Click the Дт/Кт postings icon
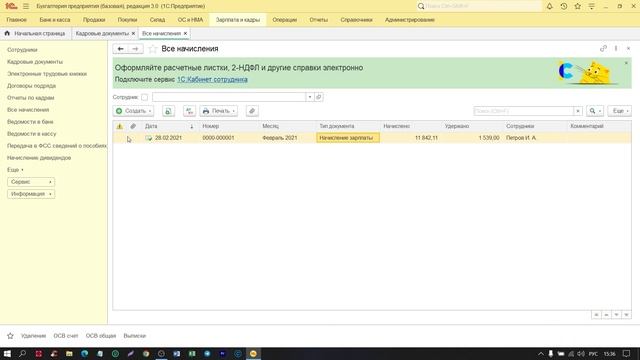 (x=189, y=111)
